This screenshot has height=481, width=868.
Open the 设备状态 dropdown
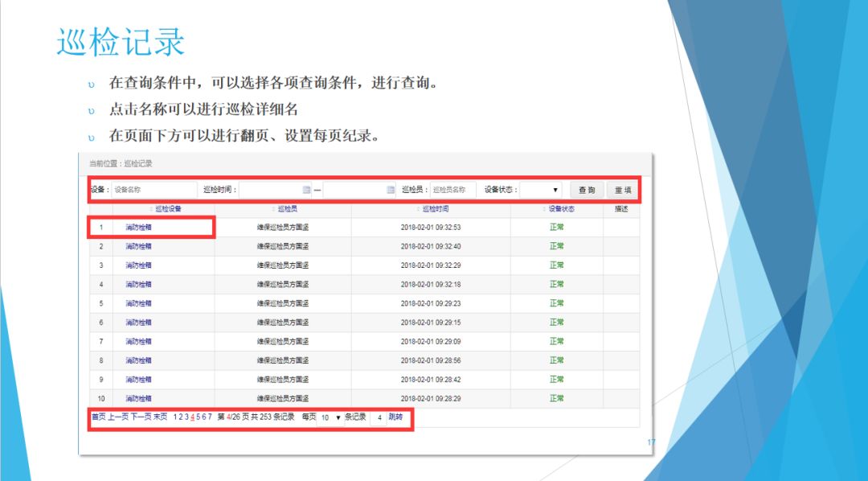(541, 190)
